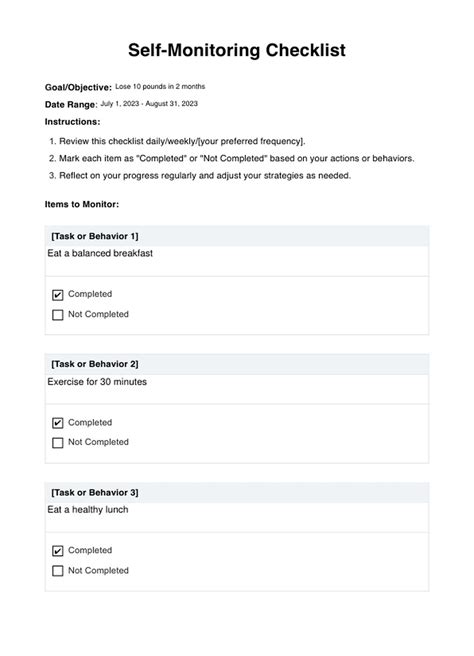The height and width of the screenshot is (656, 474).
Task: Click the Items to Monitor heading
Action: coord(82,204)
